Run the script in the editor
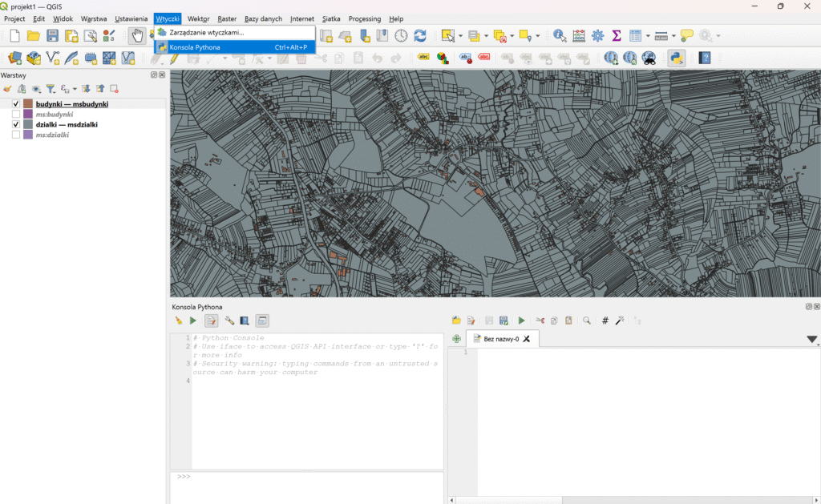821x504 pixels. click(x=521, y=321)
